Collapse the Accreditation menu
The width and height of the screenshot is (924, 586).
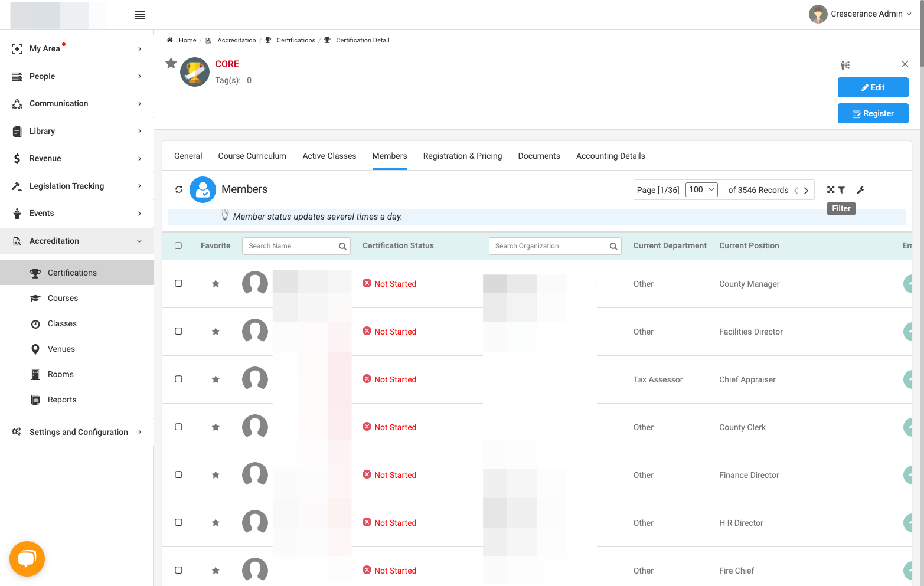tap(77, 241)
